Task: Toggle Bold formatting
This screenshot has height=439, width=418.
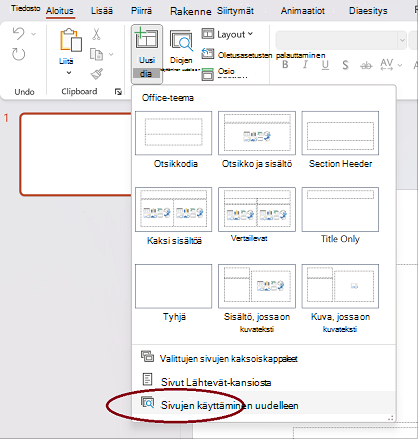Action: tap(285, 65)
